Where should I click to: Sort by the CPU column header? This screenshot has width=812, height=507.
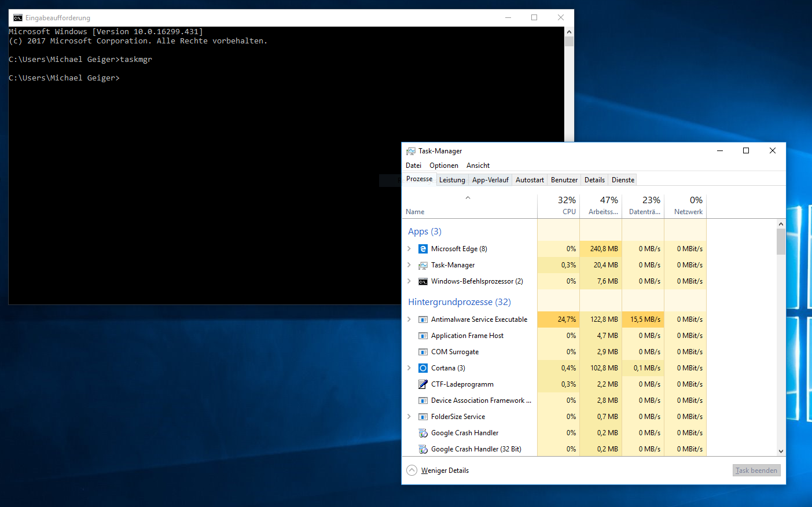click(x=559, y=206)
